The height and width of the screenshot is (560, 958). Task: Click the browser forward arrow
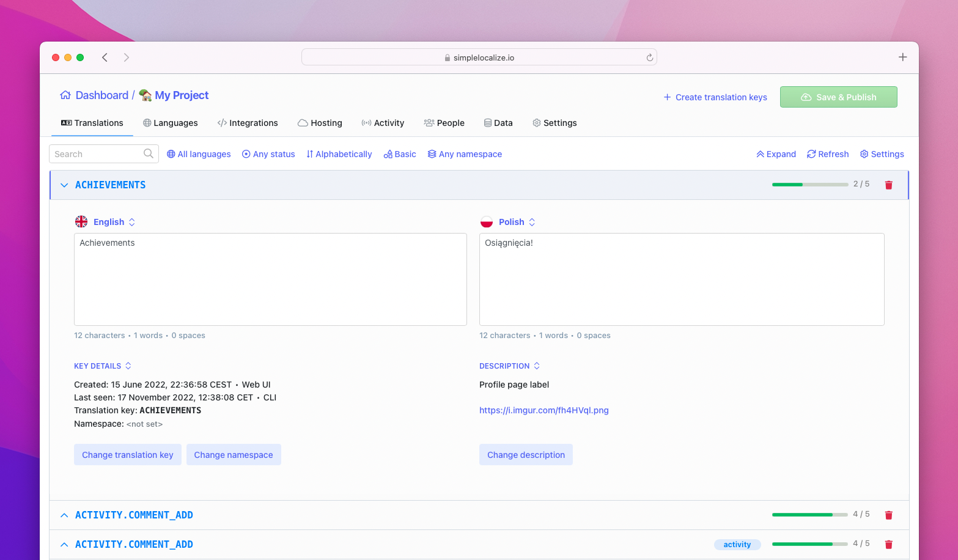127,57
